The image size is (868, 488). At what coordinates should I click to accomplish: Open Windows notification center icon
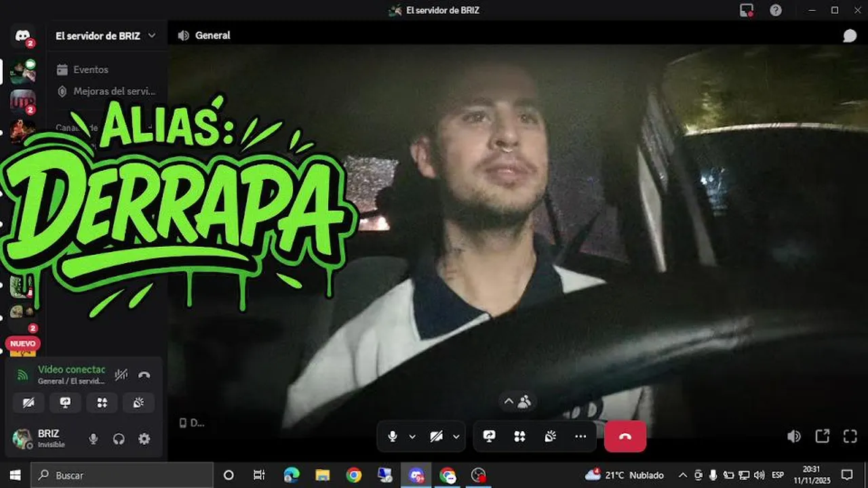pos(847,475)
